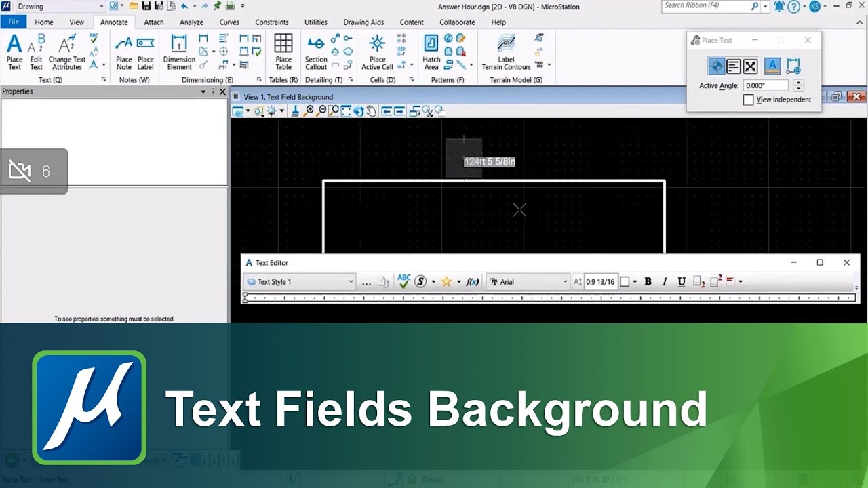Screen dimensions: 868x488
Task: Click the Zoom Out view control
Action: click(321, 110)
